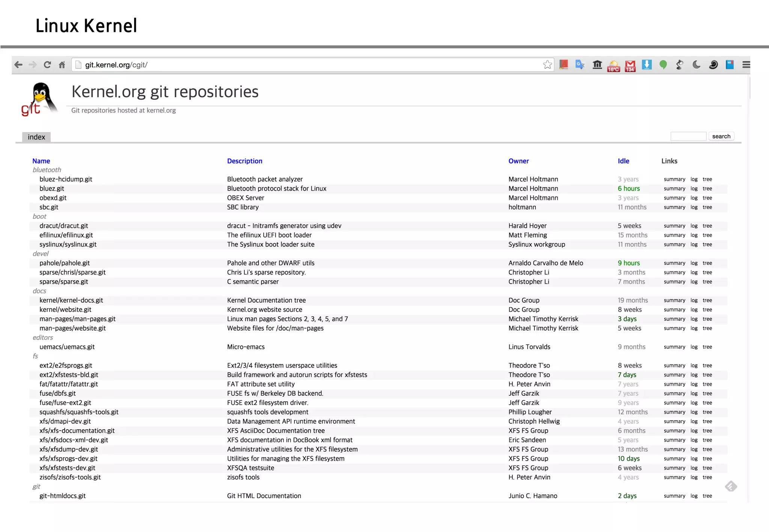Open xfs/xfsprogs-dev.git repository

(x=68, y=459)
